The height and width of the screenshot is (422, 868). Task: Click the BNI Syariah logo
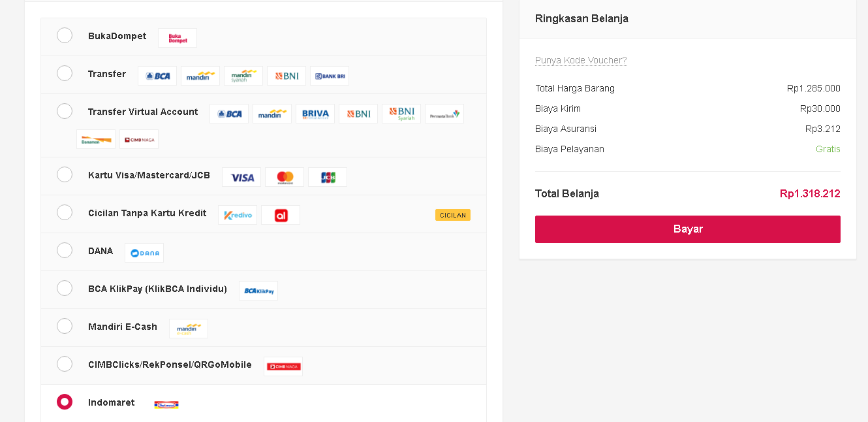pyautogui.click(x=401, y=114)
